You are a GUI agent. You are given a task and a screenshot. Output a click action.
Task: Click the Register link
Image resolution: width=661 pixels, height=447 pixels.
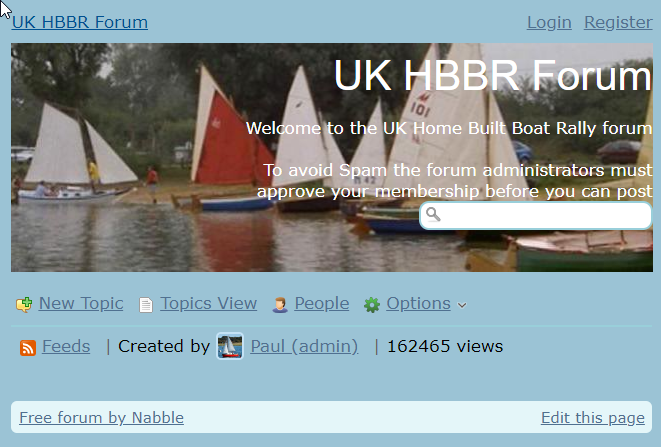(618, 22)
